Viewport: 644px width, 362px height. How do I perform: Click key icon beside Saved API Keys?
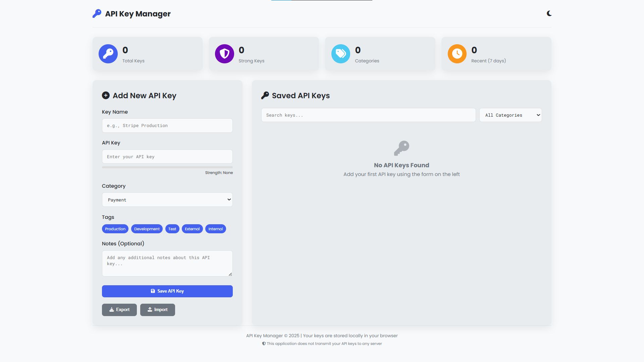pyautogui.click(x=265, y=96)
